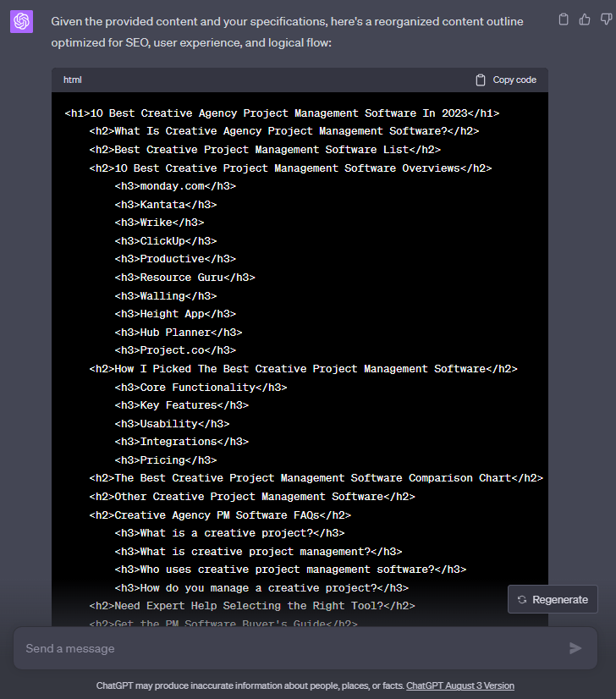Give the response a thumbs down

pyautogui.click(x=604, y=19)
